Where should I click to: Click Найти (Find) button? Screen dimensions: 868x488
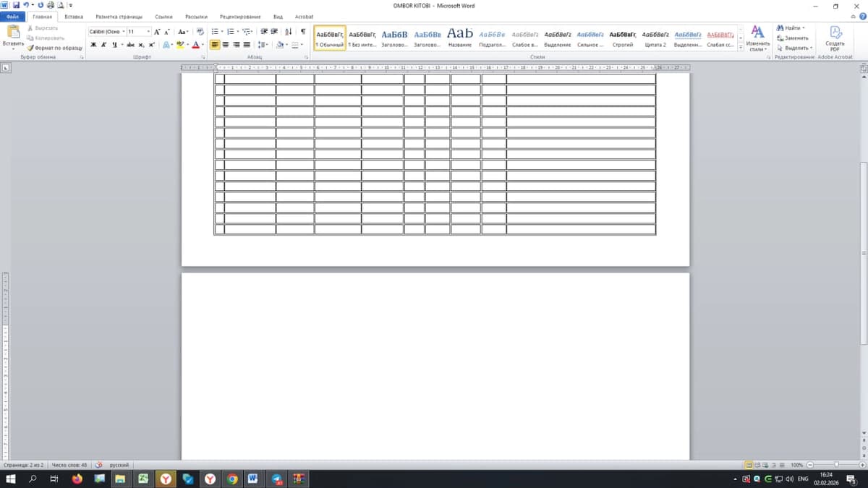791,27
